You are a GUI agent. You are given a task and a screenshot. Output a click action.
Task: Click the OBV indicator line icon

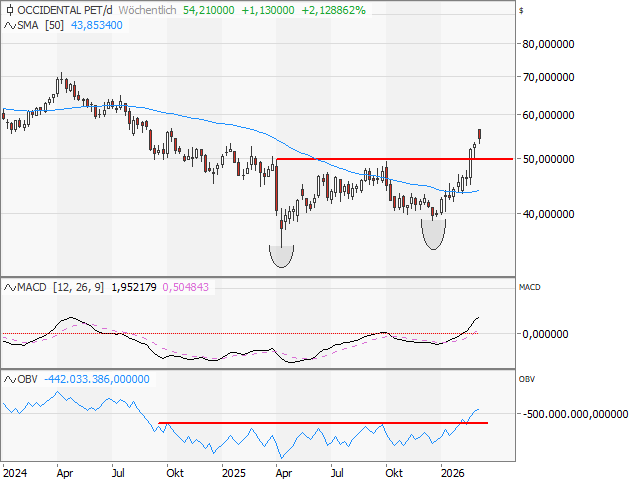(x=9, y=379)
